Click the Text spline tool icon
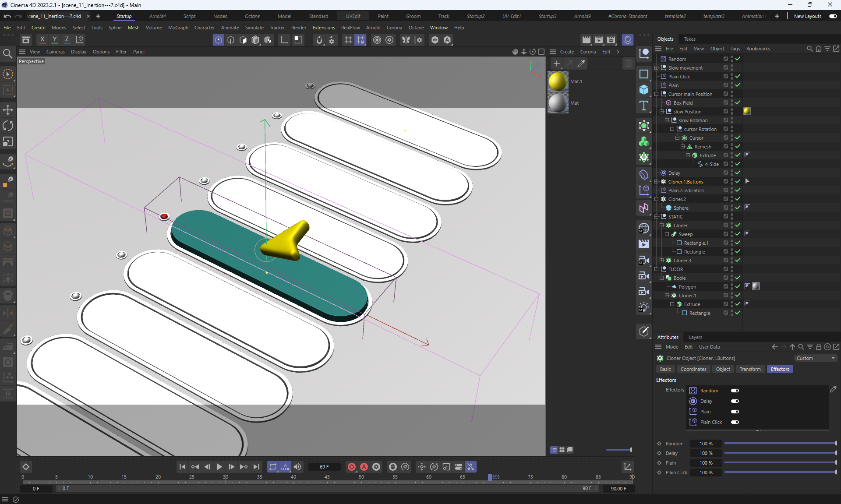 click(x=643, y=106)
